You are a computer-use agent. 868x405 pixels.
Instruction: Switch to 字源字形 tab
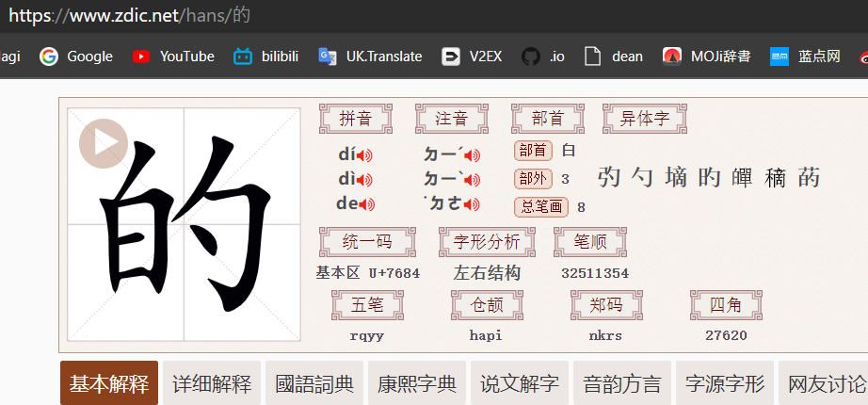725,382
